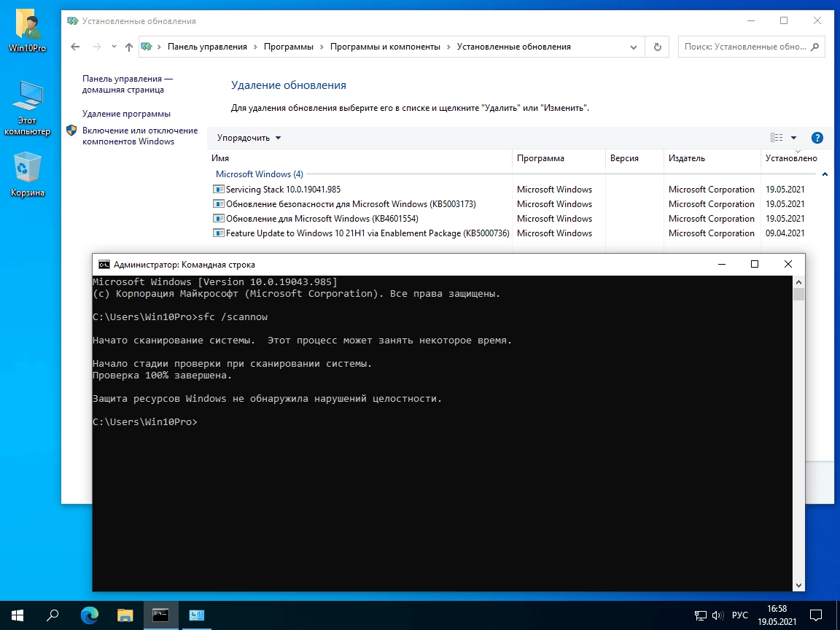Maximize the Command Prompt window

[754, 264]
